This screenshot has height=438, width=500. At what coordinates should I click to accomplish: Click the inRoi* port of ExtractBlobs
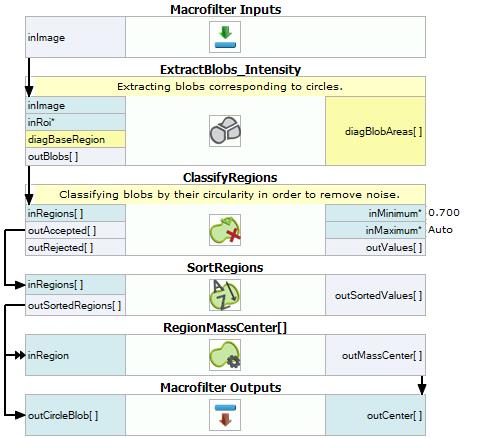point(75,122)
